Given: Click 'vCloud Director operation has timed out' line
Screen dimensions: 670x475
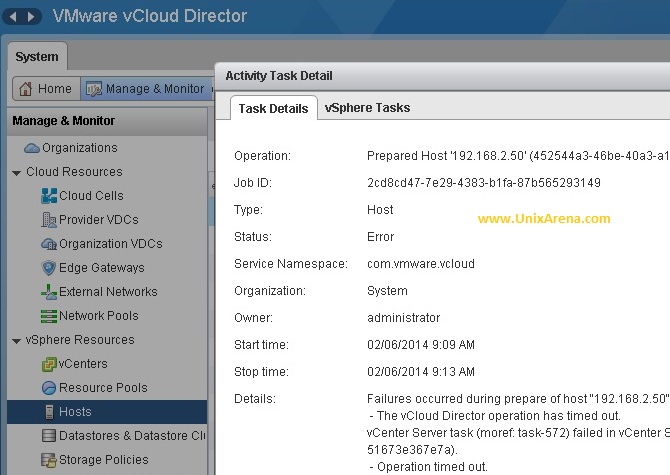Looking at the screenshot, I should tap(495, 416).
